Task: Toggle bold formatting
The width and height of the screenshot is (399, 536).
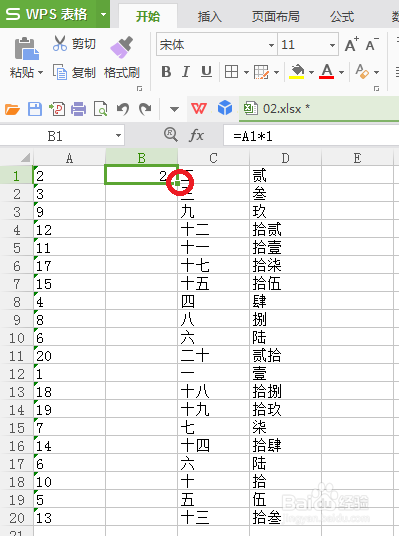Action: (166, 72)
